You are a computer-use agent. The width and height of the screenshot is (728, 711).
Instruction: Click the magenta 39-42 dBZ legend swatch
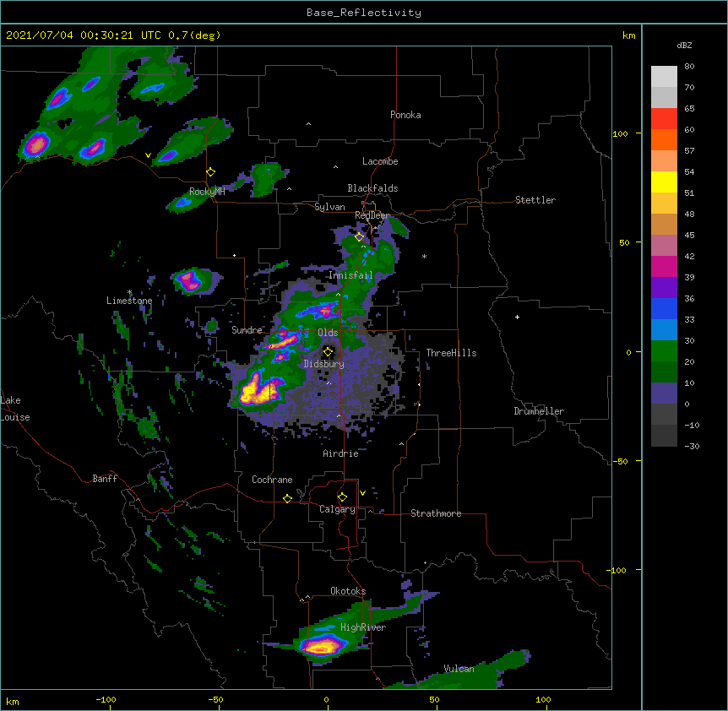664,266
